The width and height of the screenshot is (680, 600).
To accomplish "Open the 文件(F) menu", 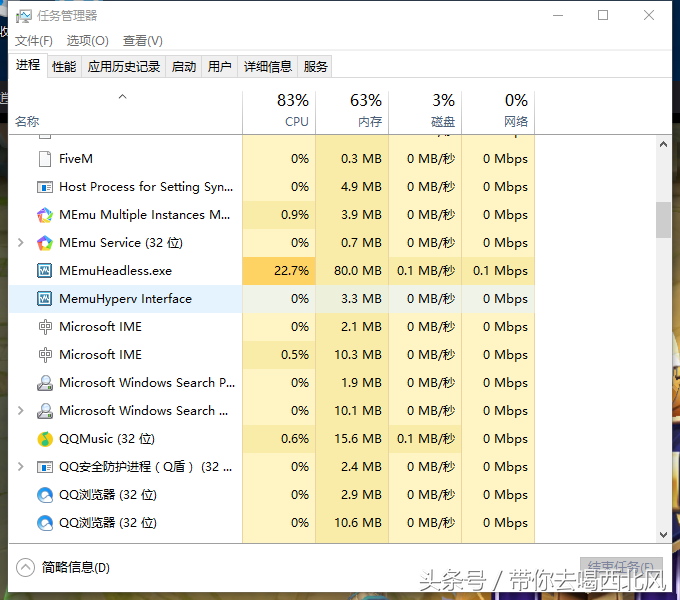I will pos(34,41).
